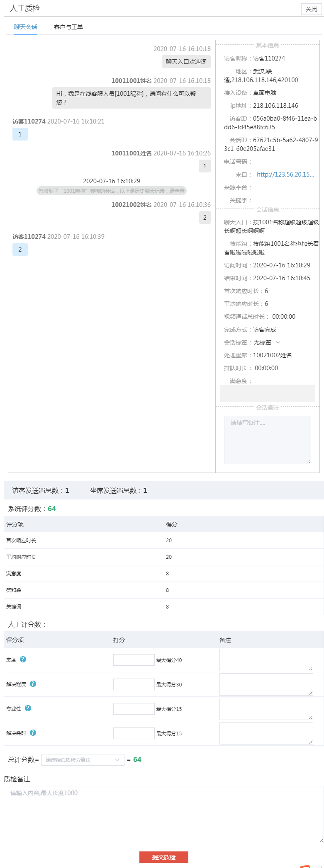Click the transferred session notice text
Viewport: 324px width, 868px height.
[x=112, y=191]
